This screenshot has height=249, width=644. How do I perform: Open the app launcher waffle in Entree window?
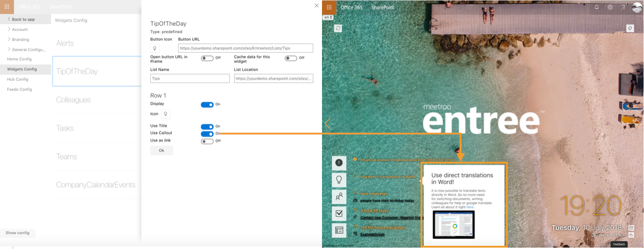click(x=329, y=7)
